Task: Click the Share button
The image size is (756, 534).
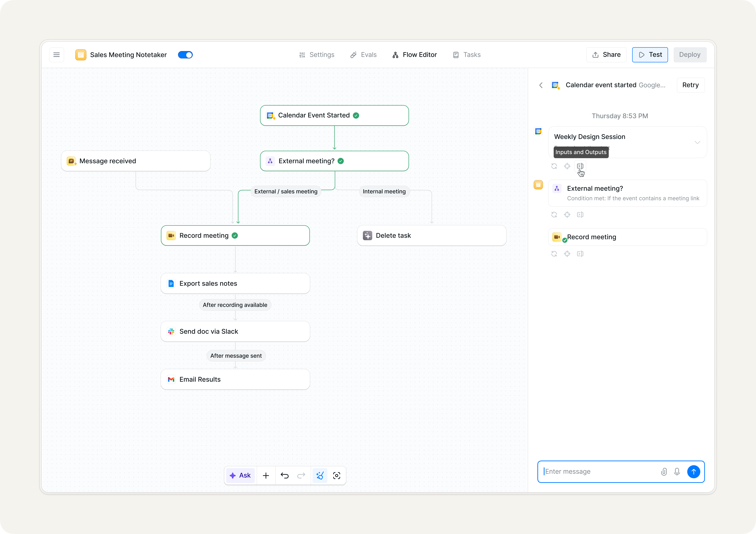Action: 606,55
